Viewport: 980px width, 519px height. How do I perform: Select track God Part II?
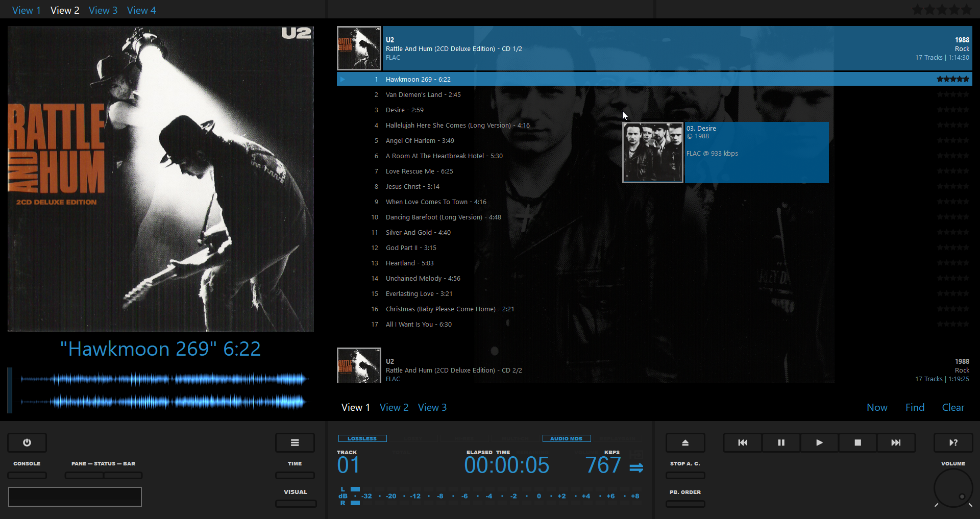click(654, 248)
